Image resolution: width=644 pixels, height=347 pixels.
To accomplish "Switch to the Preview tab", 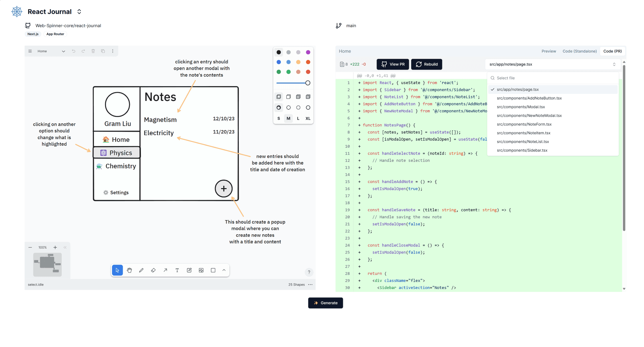I will (x=548, y=51).
